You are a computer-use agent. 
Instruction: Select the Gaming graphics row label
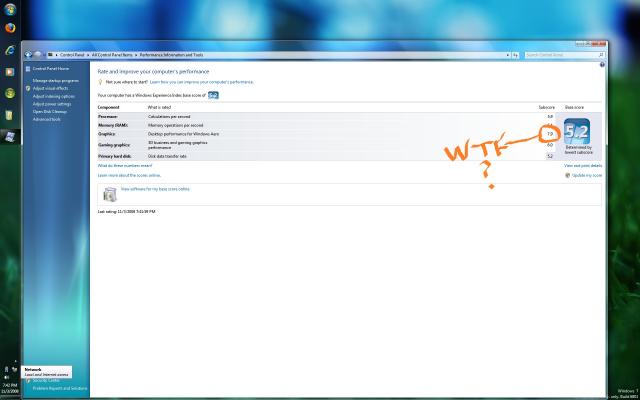click(x=113, y=145)
